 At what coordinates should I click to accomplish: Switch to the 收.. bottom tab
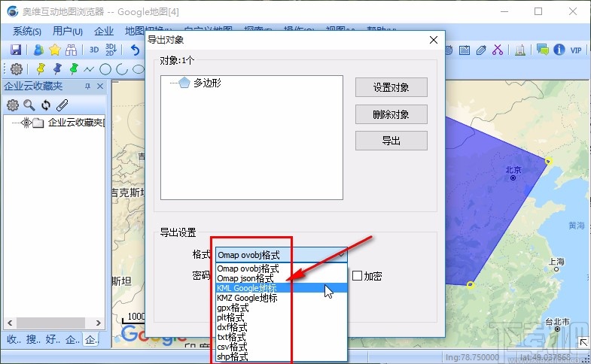coord(14,339)
